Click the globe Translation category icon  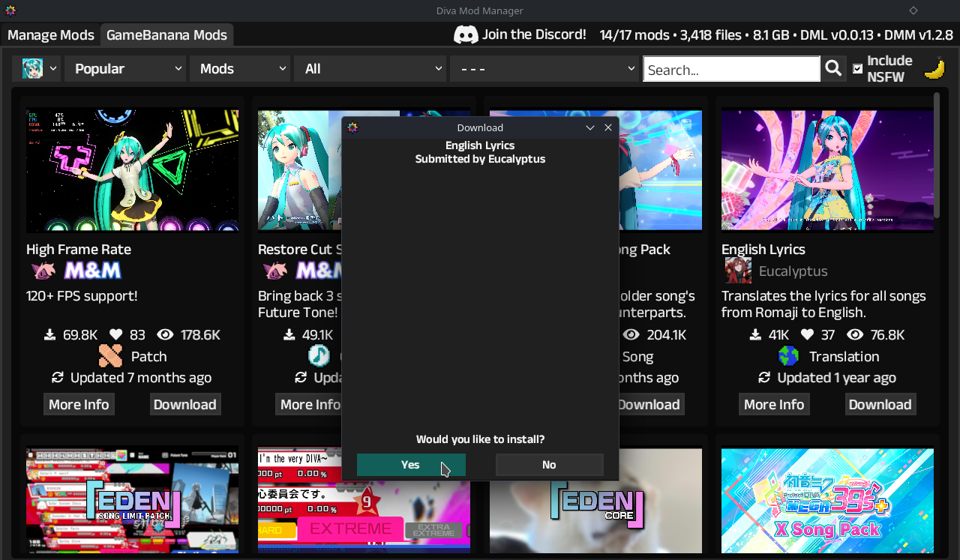tap(789, 356)
